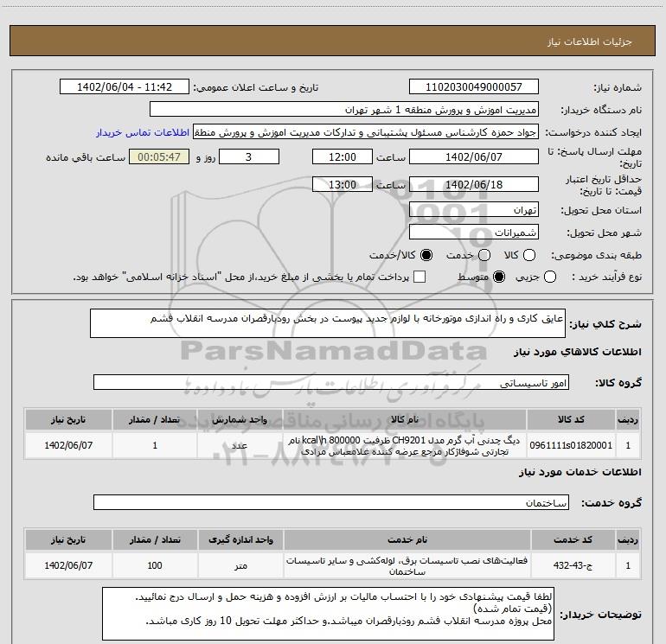Click the general need description text box
Viewport: 666px width, 644px height.
pyautogui.click(x=328, y=323)
